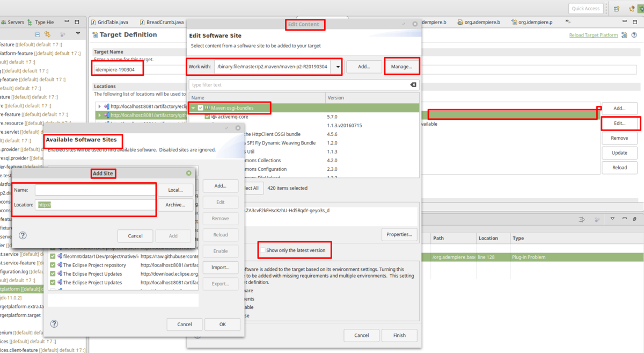Collapse the Maven osgi-bundles tree node
This screenshot has height=353, width=644.
click(x=193, y=108)
